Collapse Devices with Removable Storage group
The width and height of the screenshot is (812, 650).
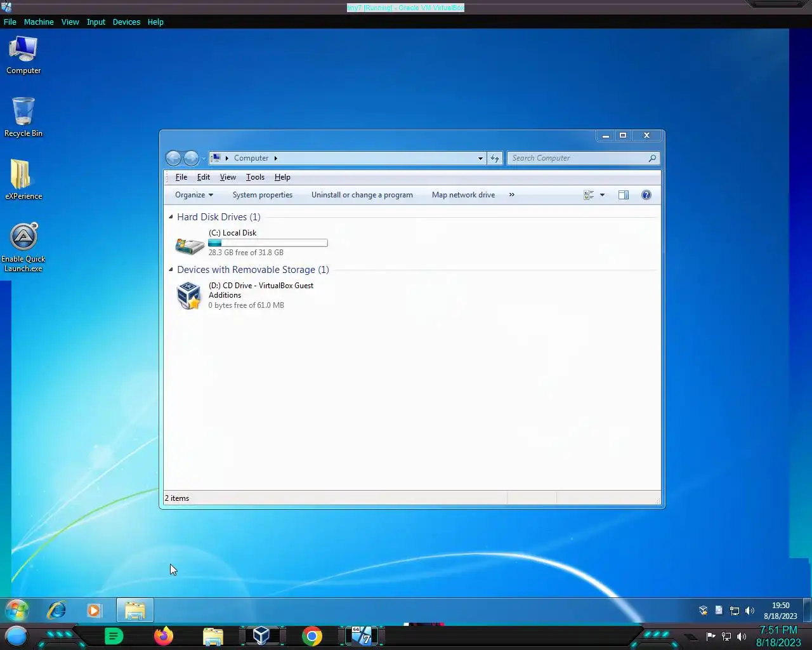(x=171, y=270)
